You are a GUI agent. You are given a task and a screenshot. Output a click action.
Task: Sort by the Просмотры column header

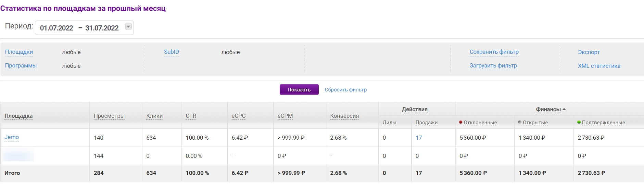point(109,116)
